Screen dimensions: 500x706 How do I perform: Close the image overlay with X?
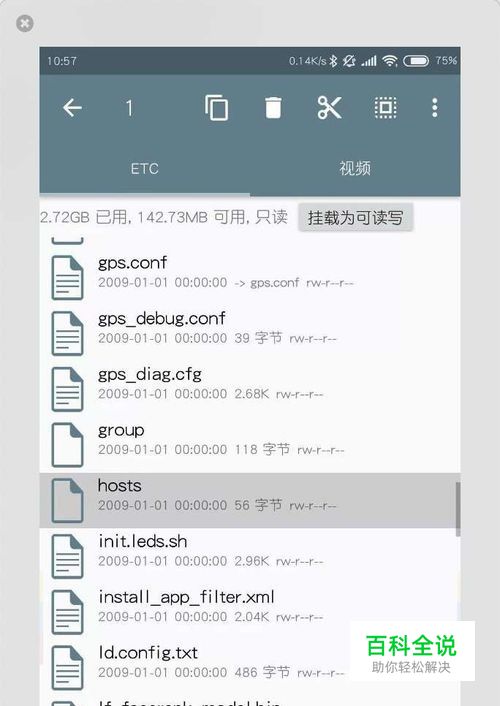tap(25, 23)
